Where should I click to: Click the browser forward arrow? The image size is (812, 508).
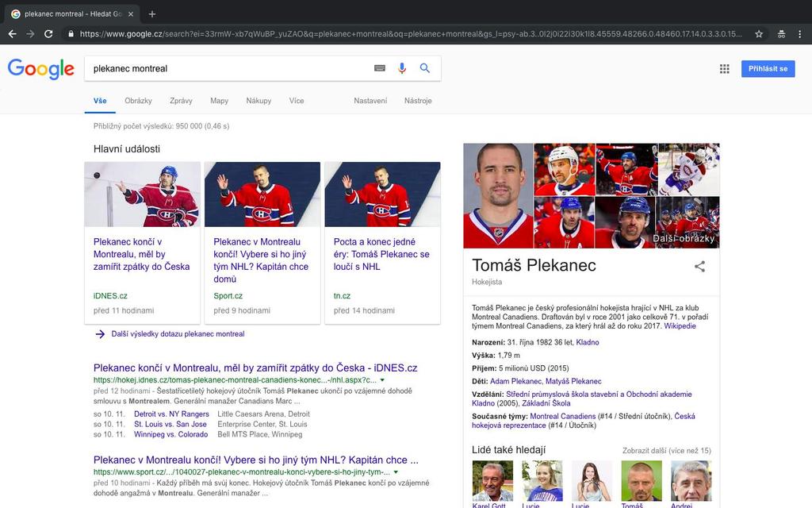coord(31,34)
